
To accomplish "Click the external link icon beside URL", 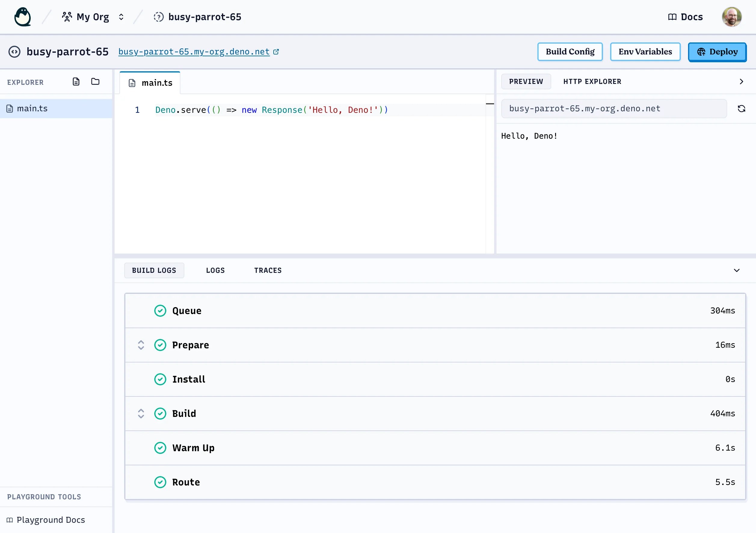I will (276, 52).
